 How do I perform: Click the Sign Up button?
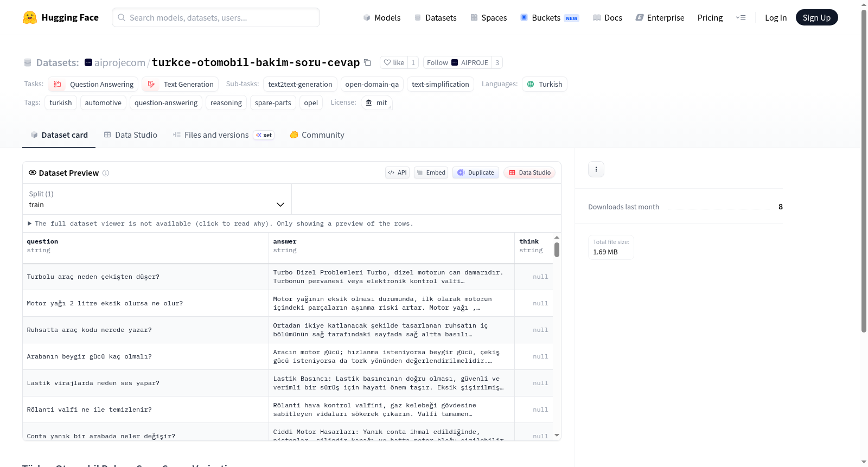tap(816, 17)
